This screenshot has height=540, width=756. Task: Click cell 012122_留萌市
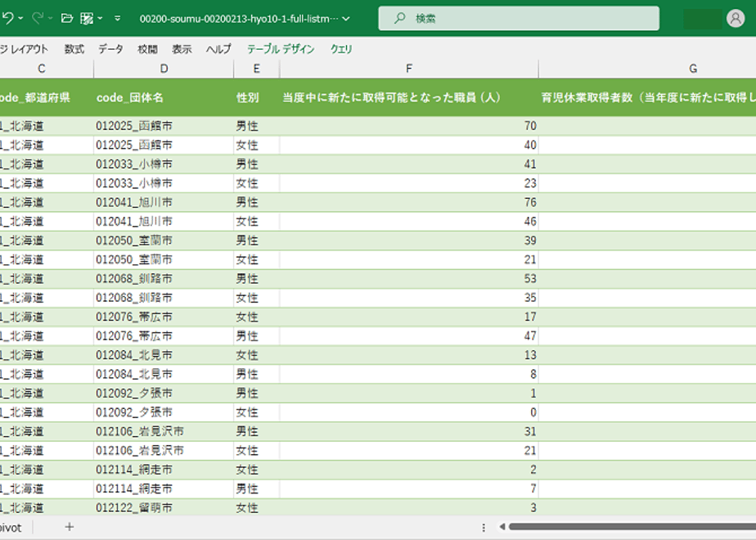(164, 507)
